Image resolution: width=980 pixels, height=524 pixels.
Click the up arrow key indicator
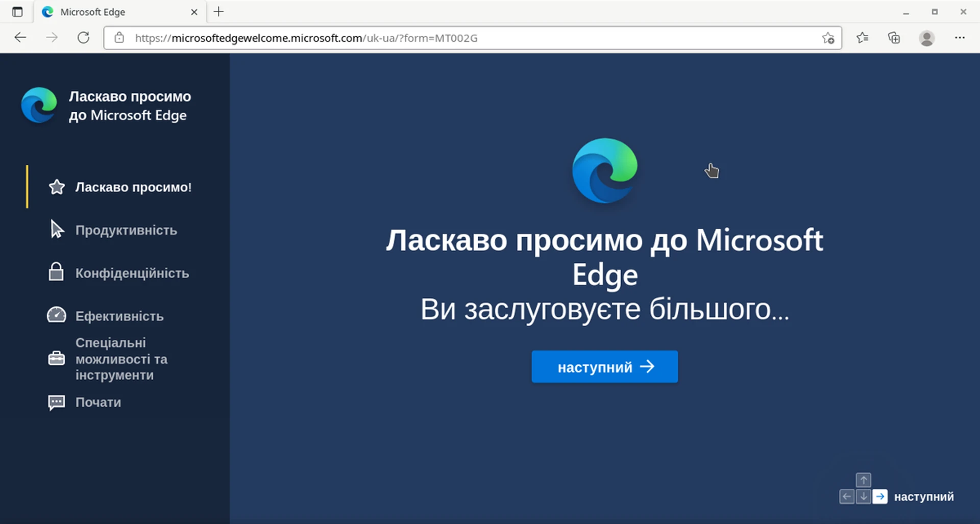tap(863, 480)
